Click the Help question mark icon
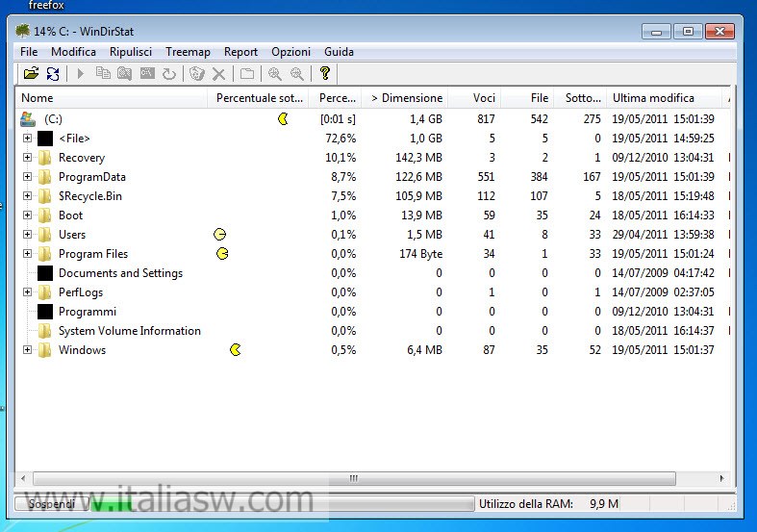This screenshot has height=532, width=757. 325,73
